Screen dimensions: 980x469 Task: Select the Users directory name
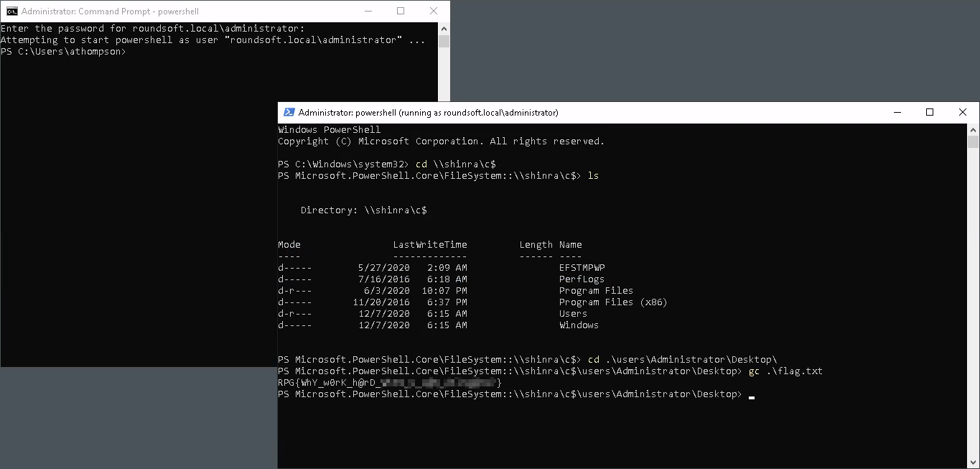click(573, 314)
